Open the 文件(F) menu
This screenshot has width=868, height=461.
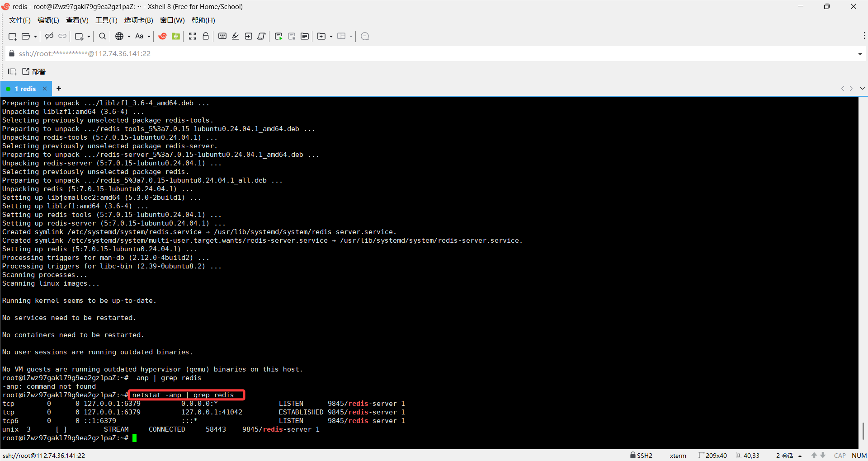click(x=20, y=20)
